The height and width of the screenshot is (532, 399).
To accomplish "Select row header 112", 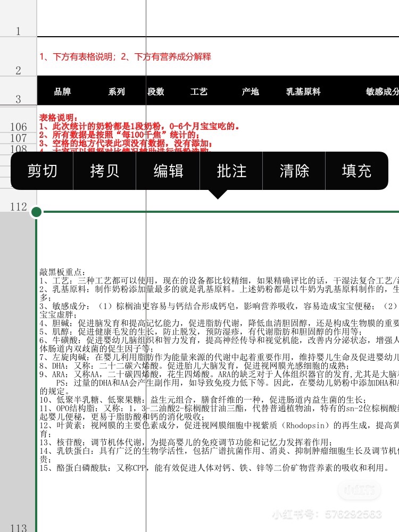I will pyautogui.click(x=18, y=206).
